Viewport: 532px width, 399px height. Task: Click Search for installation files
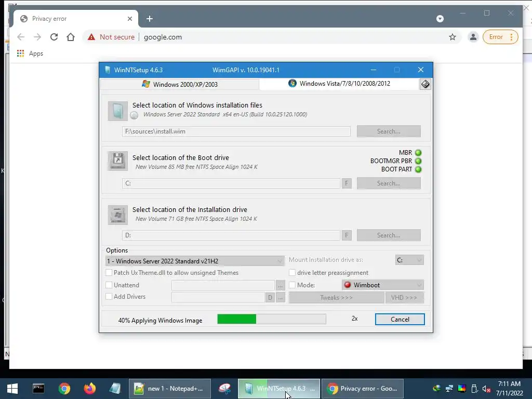tap(389, 131)
